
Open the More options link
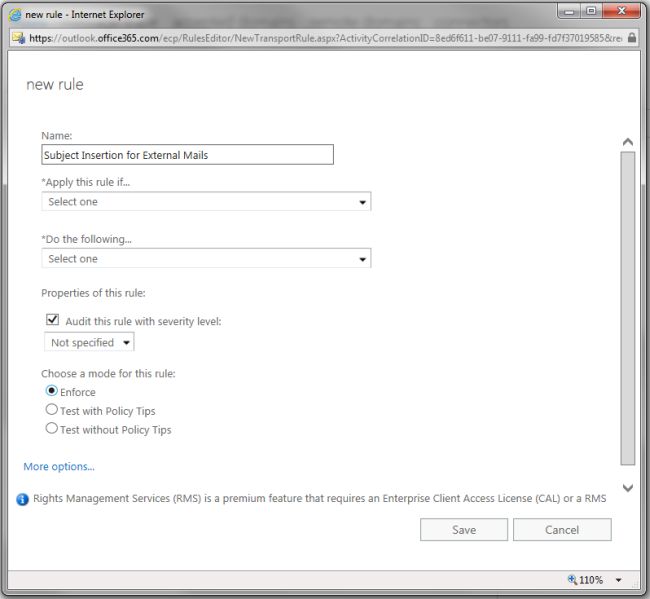(59, 466)
